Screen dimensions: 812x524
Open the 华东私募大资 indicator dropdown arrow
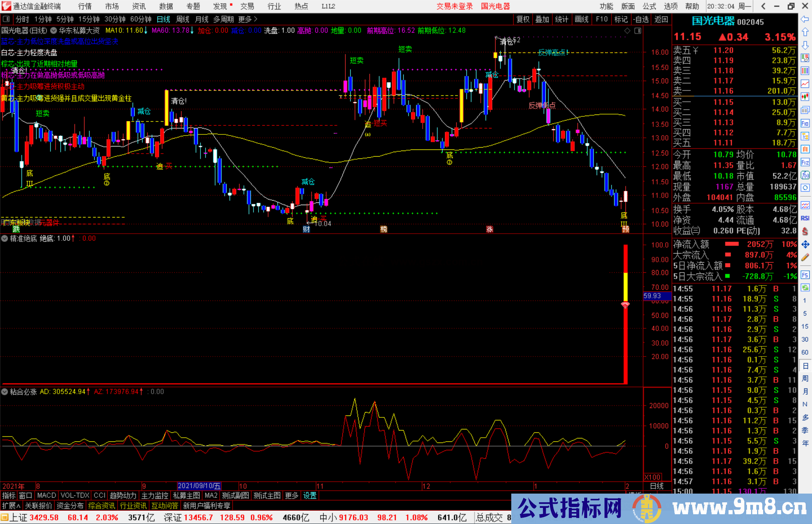click(54, 30)
